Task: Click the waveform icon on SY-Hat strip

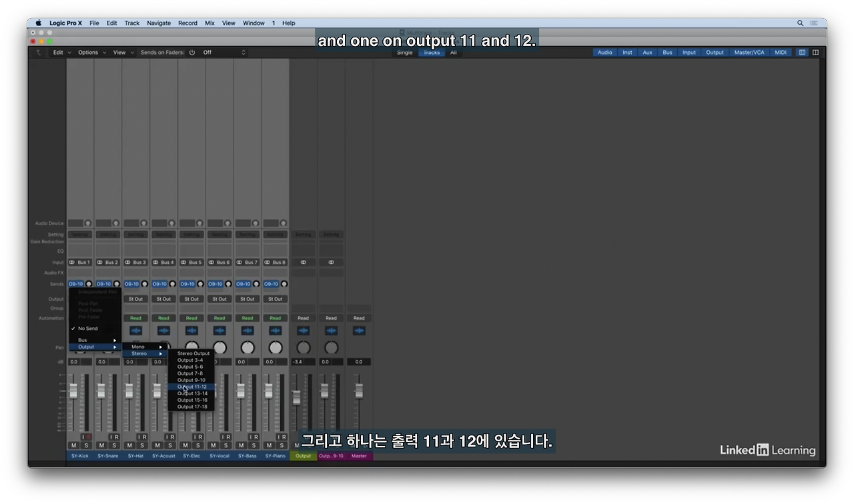Action: point(136,331)
